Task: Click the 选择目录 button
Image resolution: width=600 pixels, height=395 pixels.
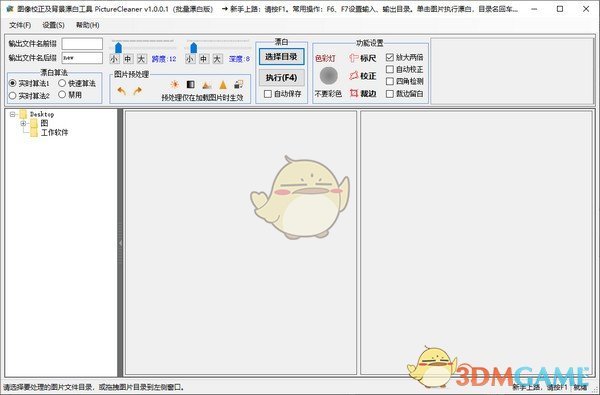Action: [281, 57]
